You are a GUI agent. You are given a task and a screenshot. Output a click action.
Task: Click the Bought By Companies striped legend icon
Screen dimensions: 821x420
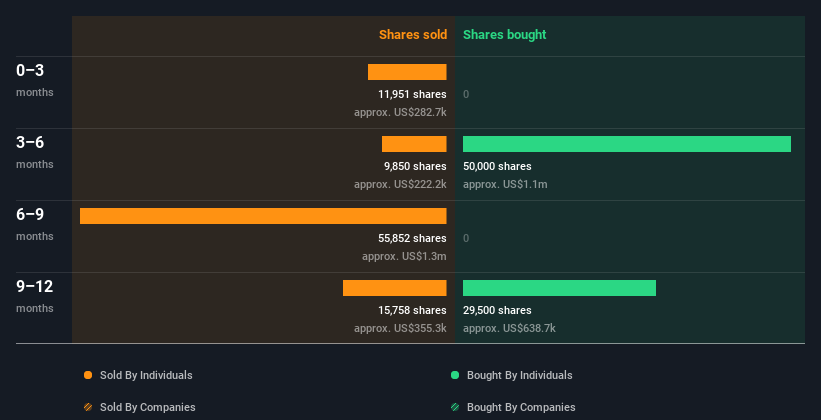[455, 407]
